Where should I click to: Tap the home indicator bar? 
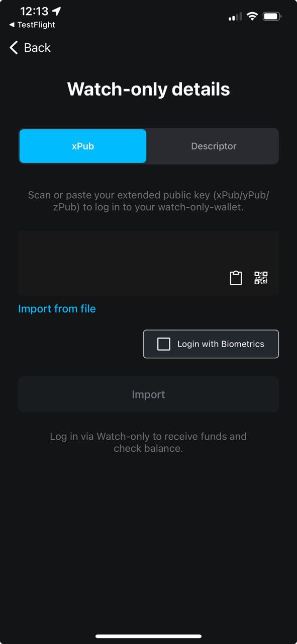tap(148, 636)
